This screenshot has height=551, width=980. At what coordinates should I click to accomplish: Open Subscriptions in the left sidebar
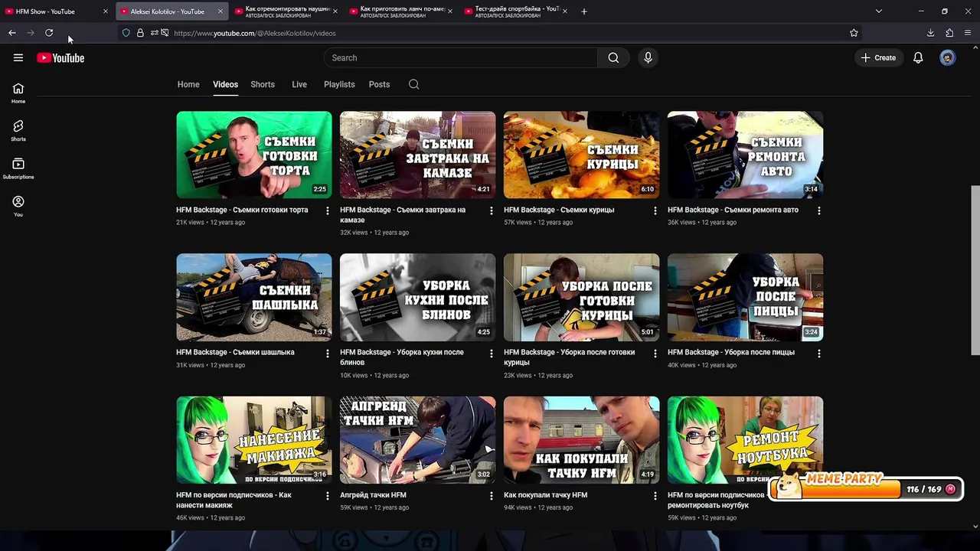[x=18, y=168]
